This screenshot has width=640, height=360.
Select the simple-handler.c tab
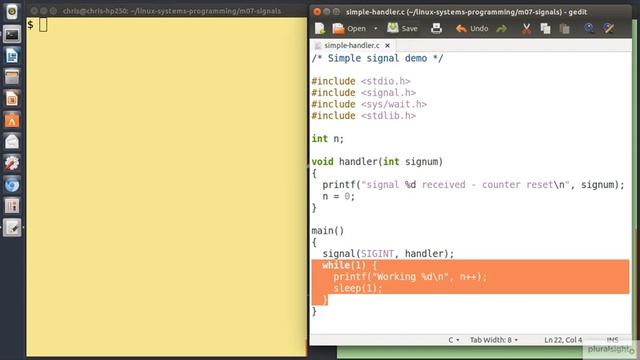point(351,45)
